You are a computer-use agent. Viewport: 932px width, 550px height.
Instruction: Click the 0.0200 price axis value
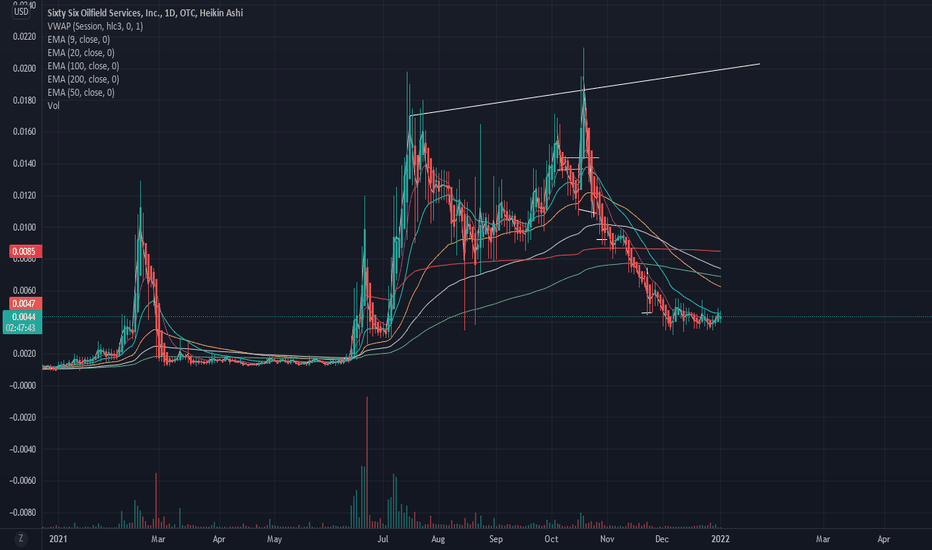pos(24,68)
